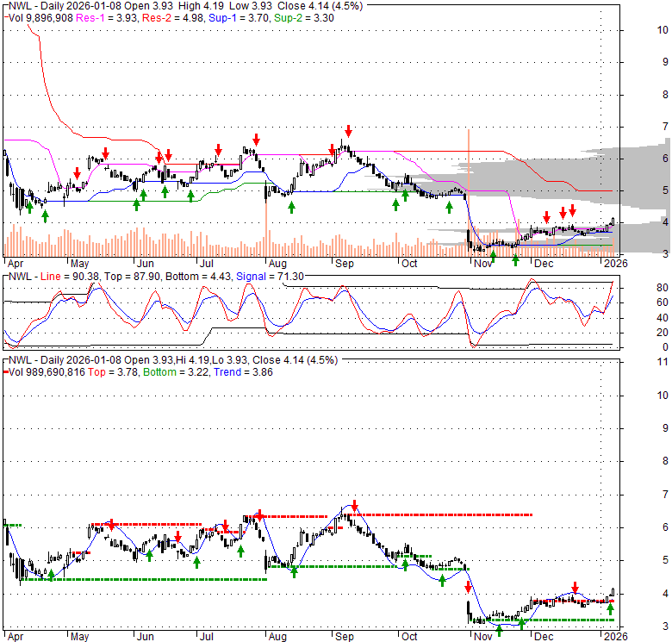
Task: Select the Sup-1 = 3.70 legend label
Action: click(240, 18)
